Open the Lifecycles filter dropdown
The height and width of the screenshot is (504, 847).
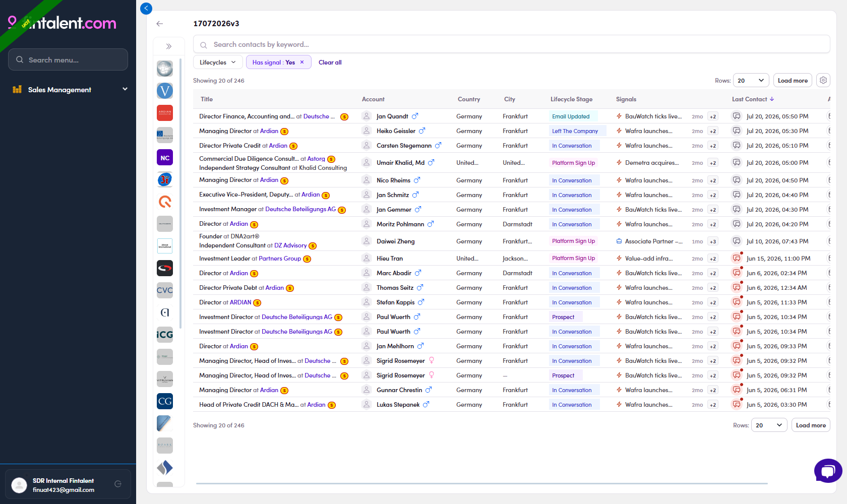click(218, 62)
